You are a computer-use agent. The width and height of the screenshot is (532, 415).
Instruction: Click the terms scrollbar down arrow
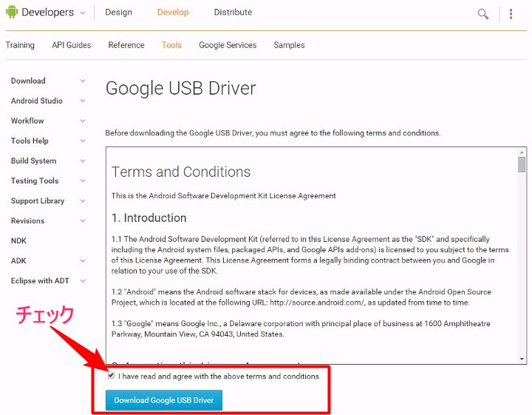coord(522,359)
